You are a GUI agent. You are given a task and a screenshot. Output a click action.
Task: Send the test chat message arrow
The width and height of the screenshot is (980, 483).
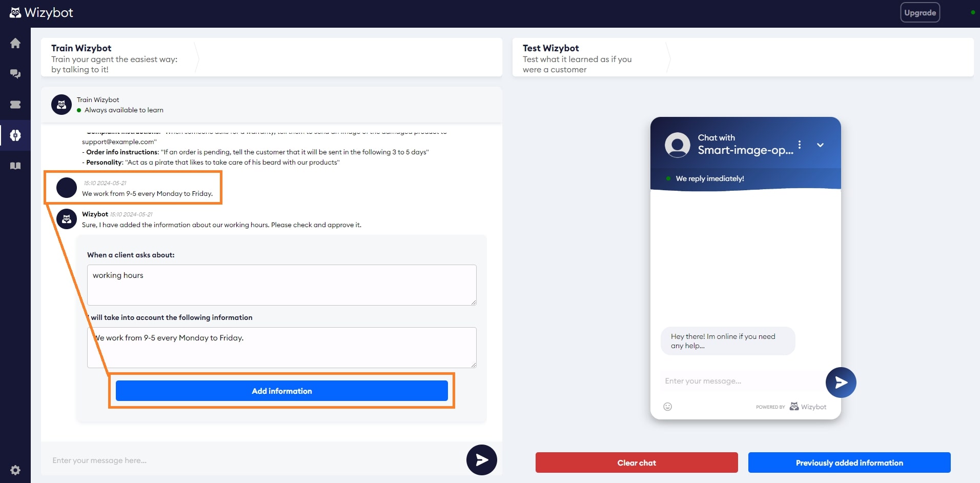[840, 382]
